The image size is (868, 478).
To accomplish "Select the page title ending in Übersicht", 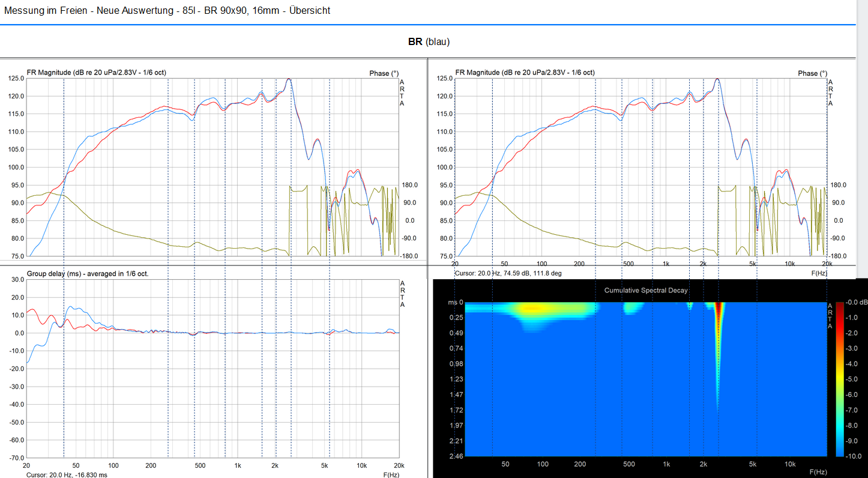I will click(167, 10).
